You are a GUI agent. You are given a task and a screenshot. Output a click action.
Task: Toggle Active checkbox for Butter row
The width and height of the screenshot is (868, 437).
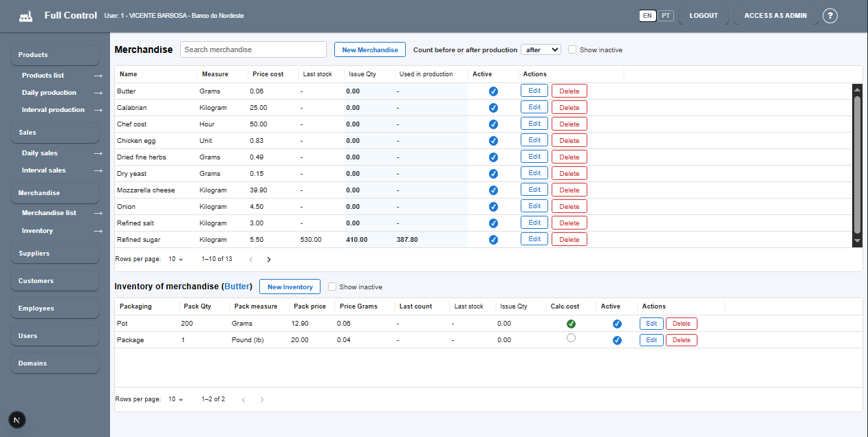click(x=493, y=91)
